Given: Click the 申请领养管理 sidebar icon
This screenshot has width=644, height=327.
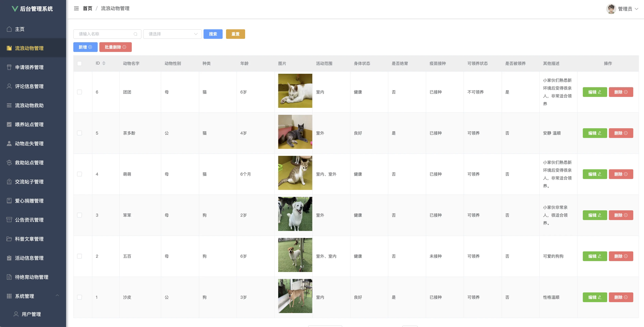Looking at the screenshot, I should [x=9, y=67].
